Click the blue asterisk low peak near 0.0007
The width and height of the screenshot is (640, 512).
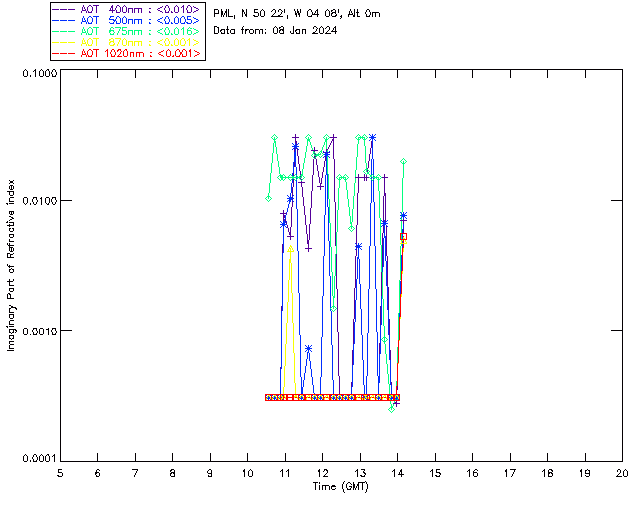309,349
